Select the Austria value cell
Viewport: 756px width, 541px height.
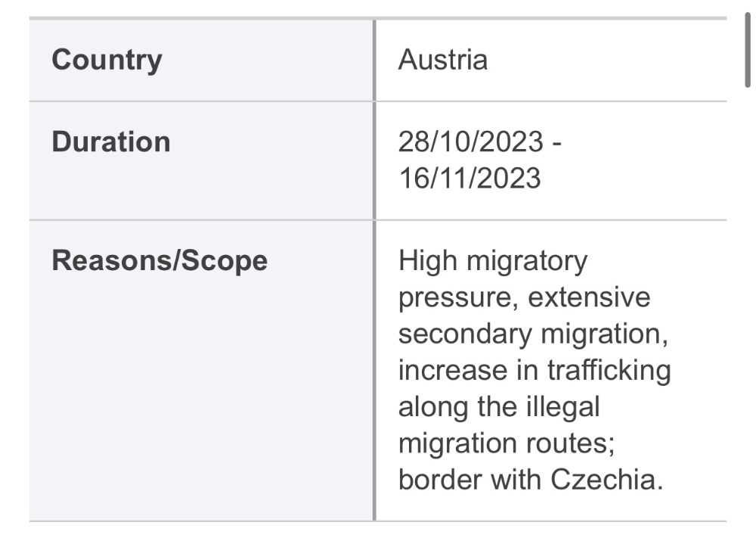tap(551, 61)
